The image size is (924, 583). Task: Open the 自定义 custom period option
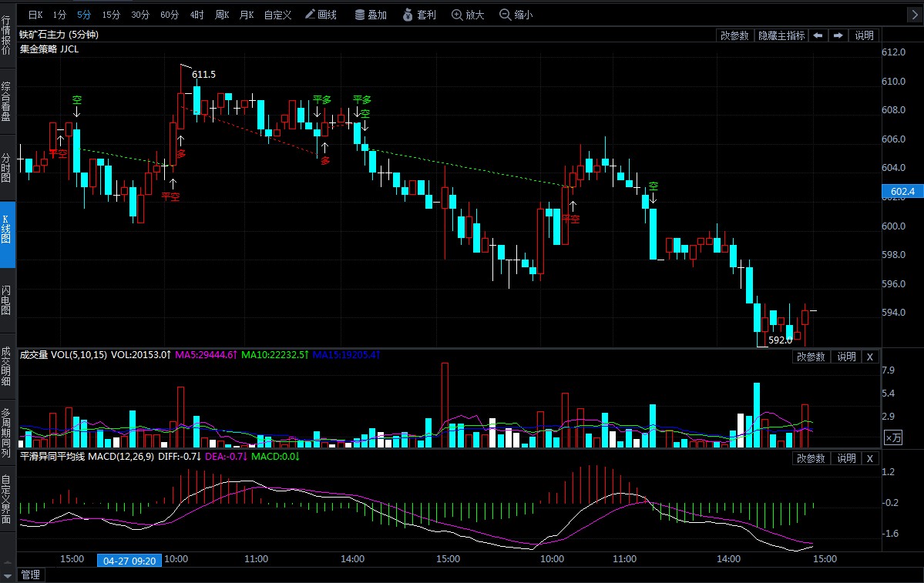[x=277, y=15]
